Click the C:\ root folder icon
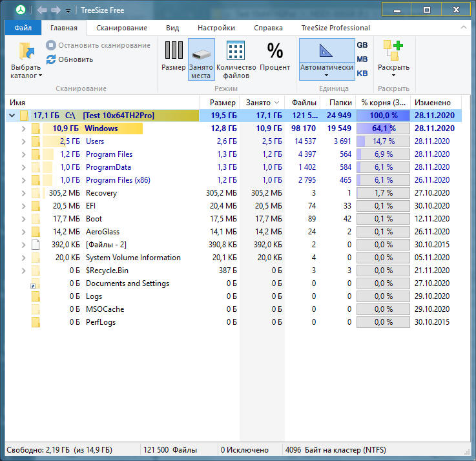 click(24, 116)
